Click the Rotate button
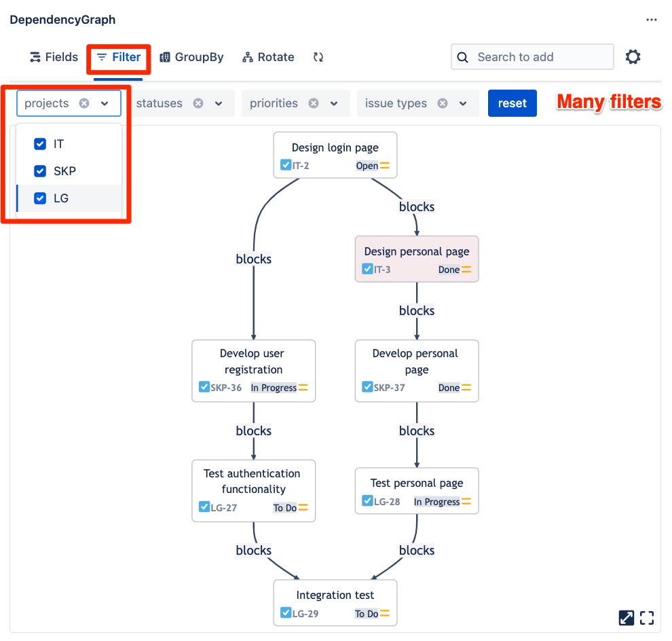Screen dimensions: 672x641 click(268, 58)
